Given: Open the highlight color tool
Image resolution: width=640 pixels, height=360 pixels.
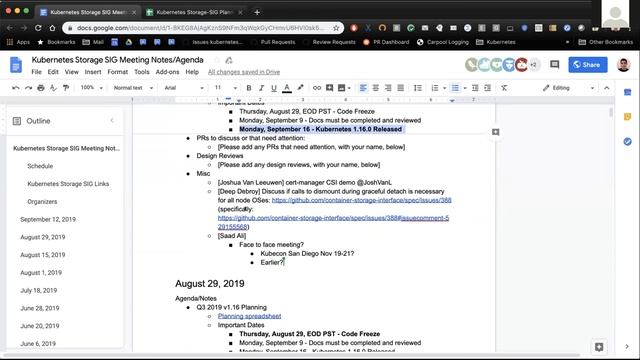Looking at the screenshot, I should (300, 88).
